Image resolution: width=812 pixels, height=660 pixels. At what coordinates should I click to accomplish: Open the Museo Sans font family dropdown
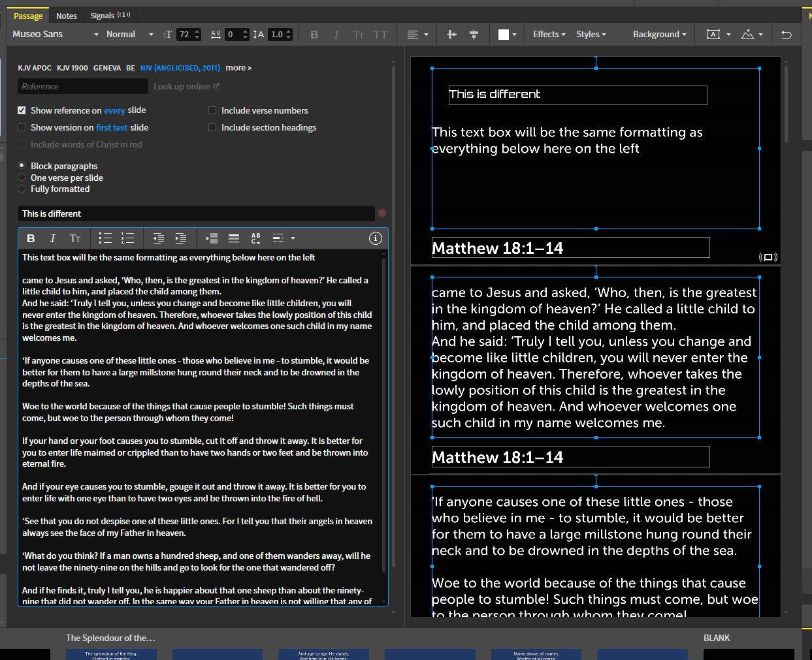point(56,35)
